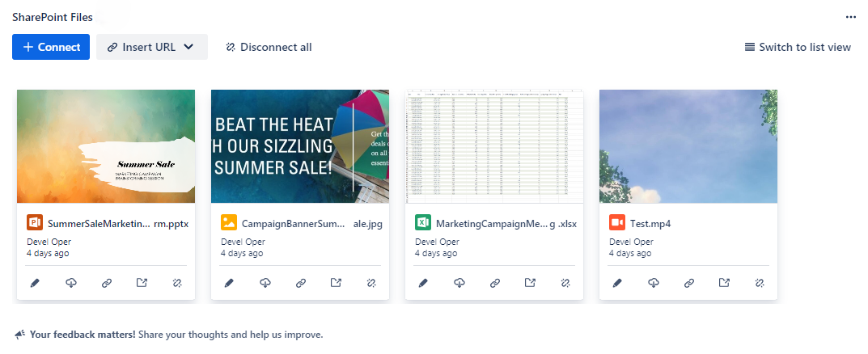Open CampaignBannerSummer jpg externally

pos(336,283)
